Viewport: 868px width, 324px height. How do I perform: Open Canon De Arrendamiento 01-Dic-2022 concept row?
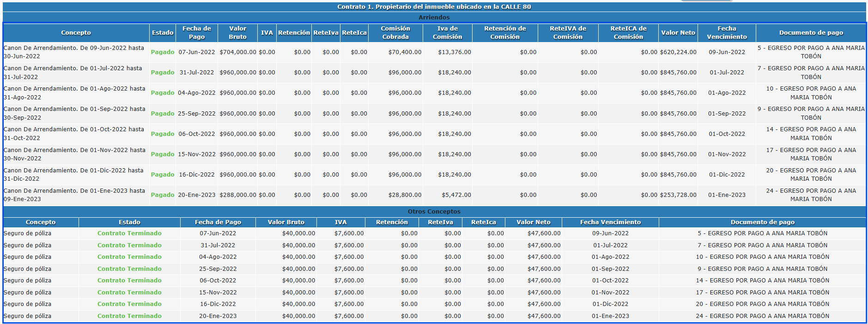click(x=74, y=175)
